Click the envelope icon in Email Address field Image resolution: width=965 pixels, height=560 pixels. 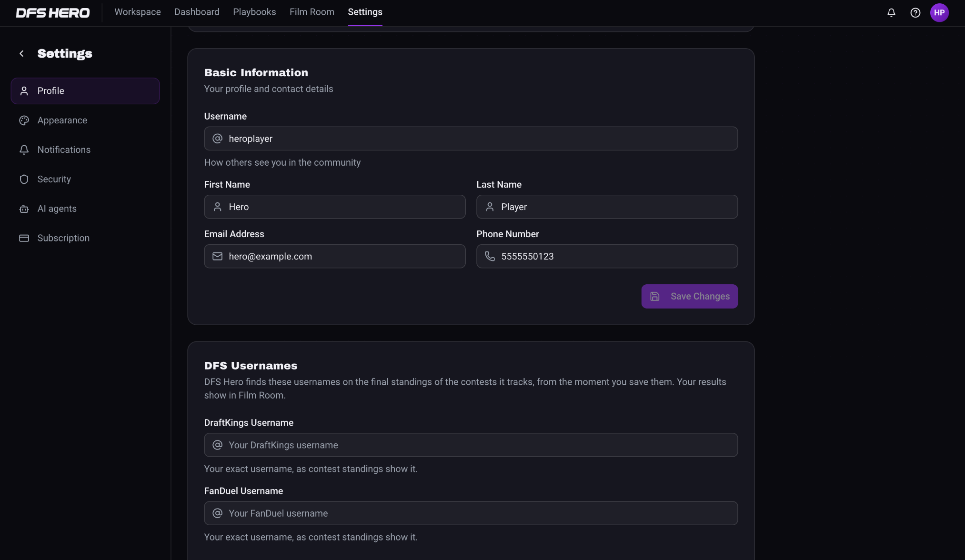point(217,256)
